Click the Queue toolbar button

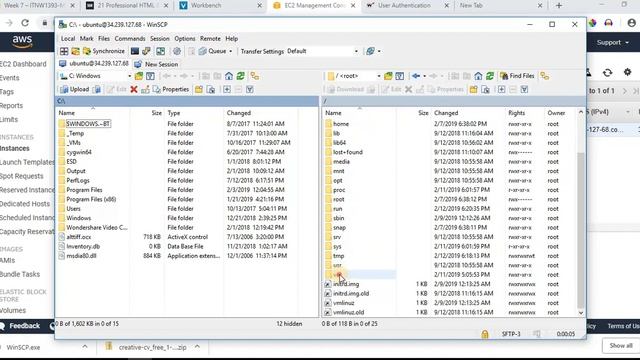(212, 51)
